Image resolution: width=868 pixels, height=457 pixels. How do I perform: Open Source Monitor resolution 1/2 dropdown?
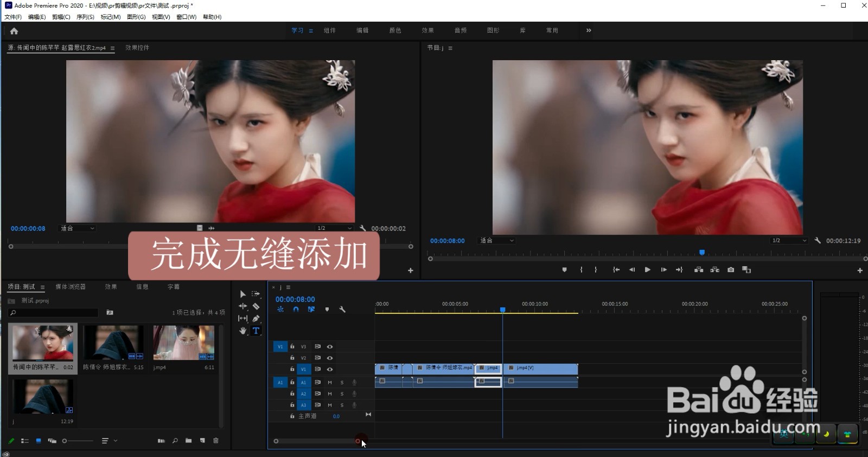(334, 228)
